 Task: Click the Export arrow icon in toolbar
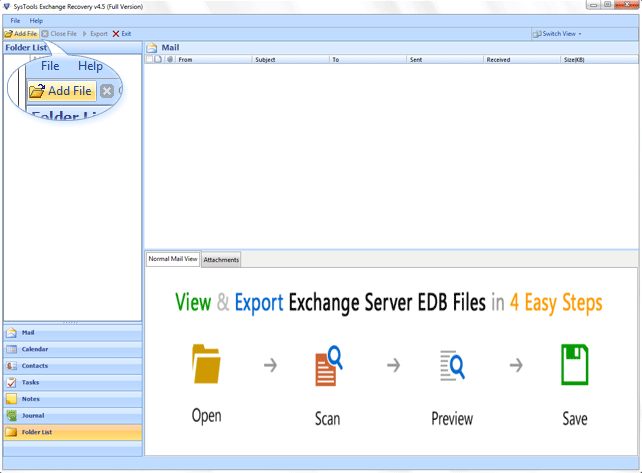[x=85, y=34]
